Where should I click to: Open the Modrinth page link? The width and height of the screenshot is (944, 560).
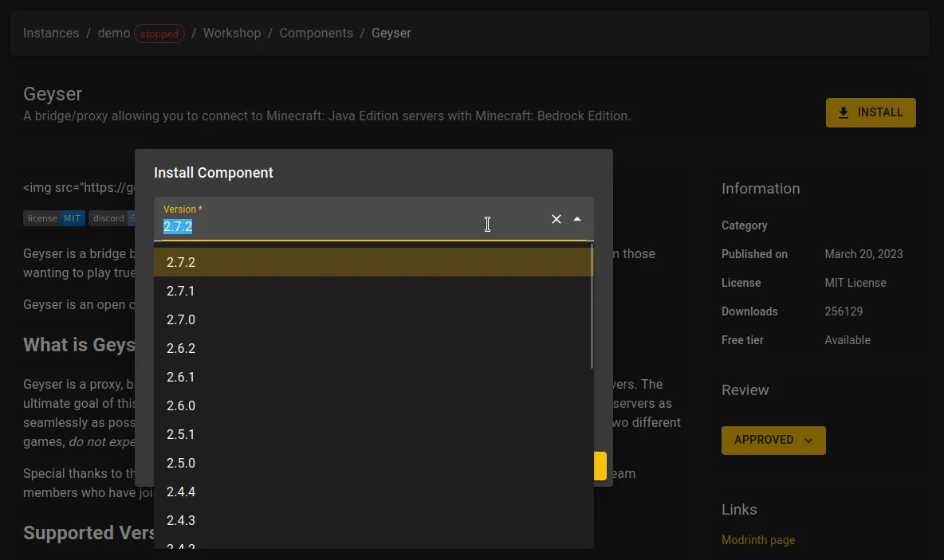tap(758, 540)
